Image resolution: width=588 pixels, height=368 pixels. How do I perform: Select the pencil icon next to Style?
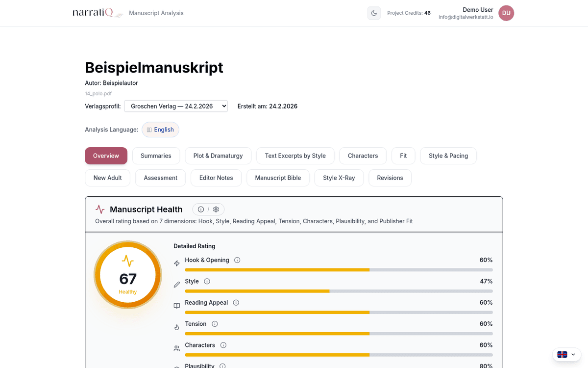point(176,284)
